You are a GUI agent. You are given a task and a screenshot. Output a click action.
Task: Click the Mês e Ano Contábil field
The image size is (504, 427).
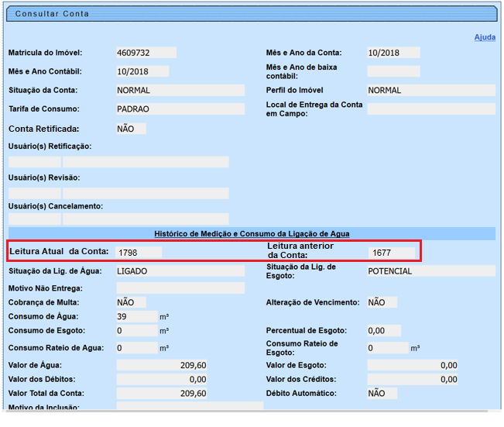(142, 71)
